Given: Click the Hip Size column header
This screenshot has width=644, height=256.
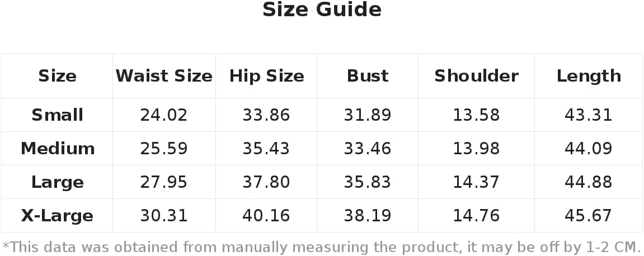Looking at the screenshot, I should tap(266, 76).
